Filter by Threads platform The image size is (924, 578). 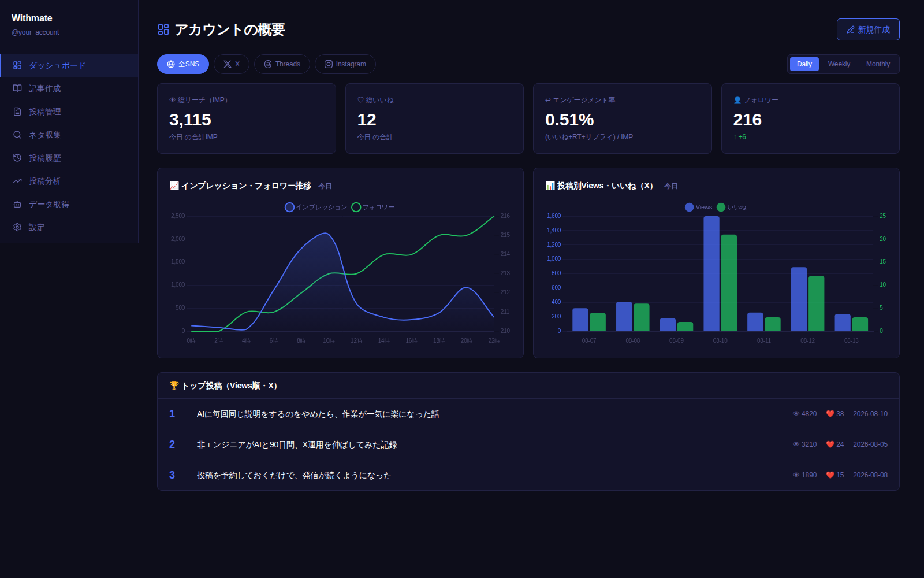click(282, 64)
